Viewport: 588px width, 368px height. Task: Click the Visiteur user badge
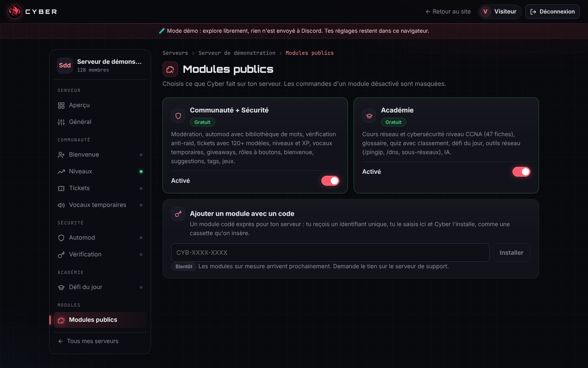point(500,11)
